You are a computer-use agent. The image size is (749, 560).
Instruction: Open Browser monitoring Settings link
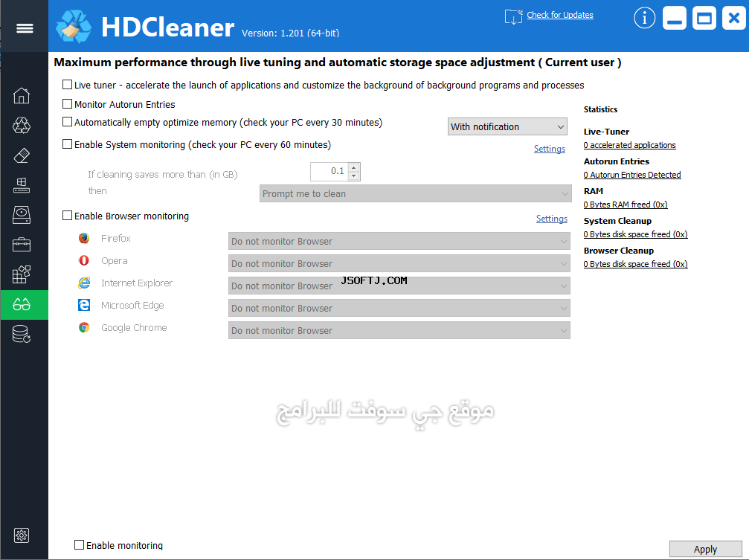[552, 219]
